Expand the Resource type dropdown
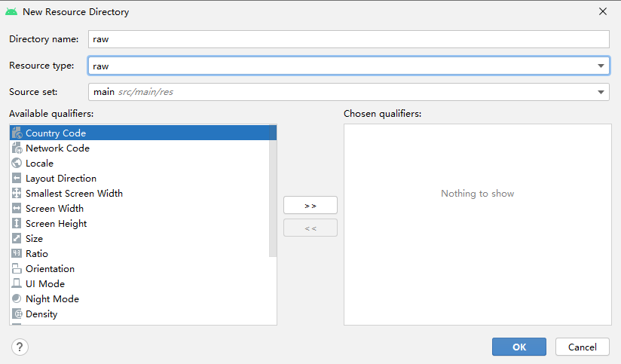The width and height of the screenshot is (621, 364). (601, 66)
